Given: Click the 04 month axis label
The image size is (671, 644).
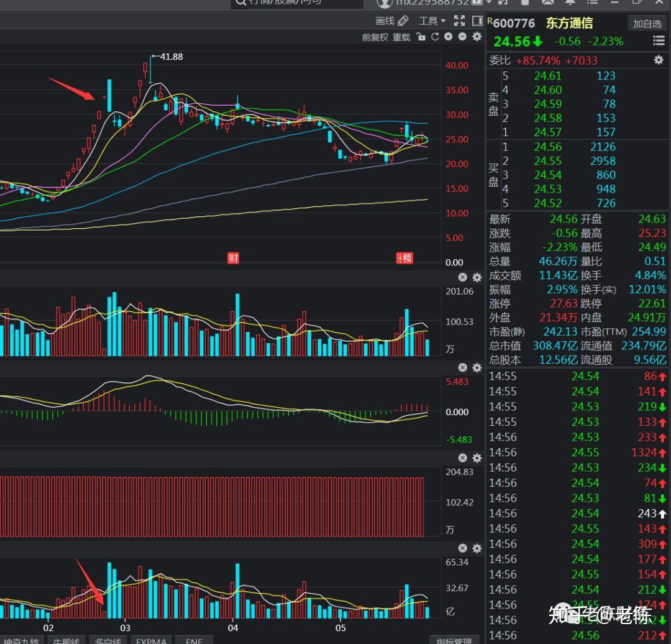Looking at the screenshot, I should point(232,628).
